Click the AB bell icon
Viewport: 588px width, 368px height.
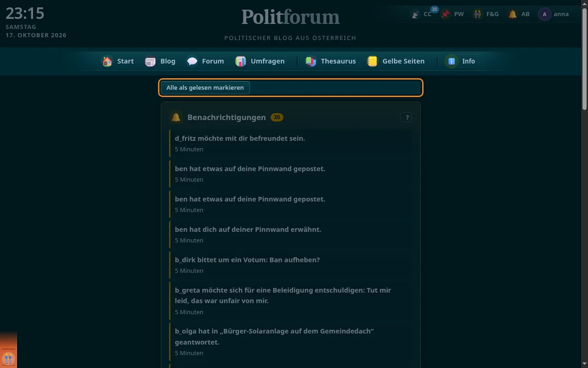[513, 14]
